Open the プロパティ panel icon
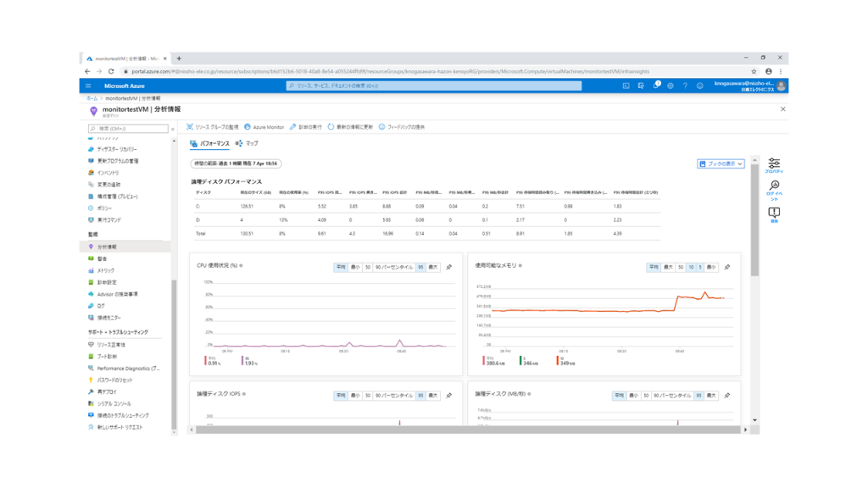868x488 pixels. point(774,164)
